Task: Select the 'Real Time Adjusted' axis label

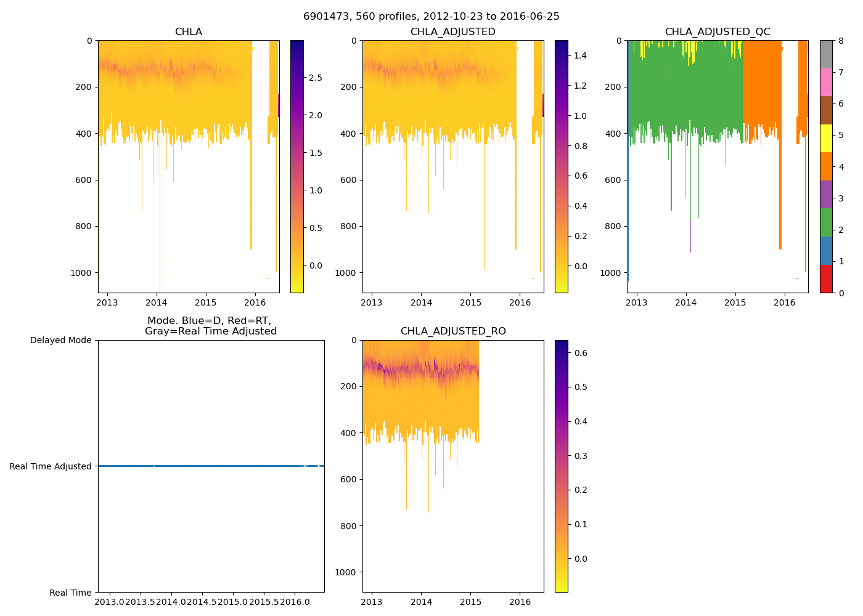Action: coord(50,466)
